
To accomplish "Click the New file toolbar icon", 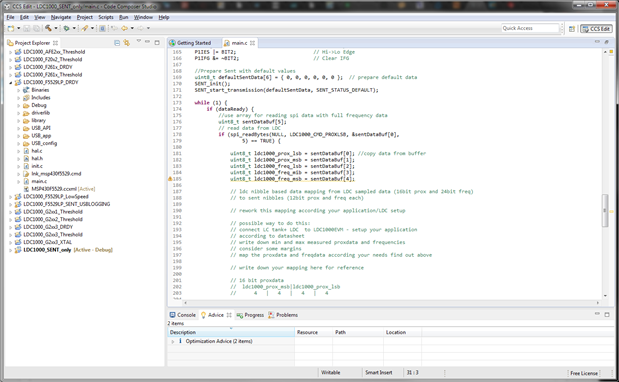I will tap(11, 28).
